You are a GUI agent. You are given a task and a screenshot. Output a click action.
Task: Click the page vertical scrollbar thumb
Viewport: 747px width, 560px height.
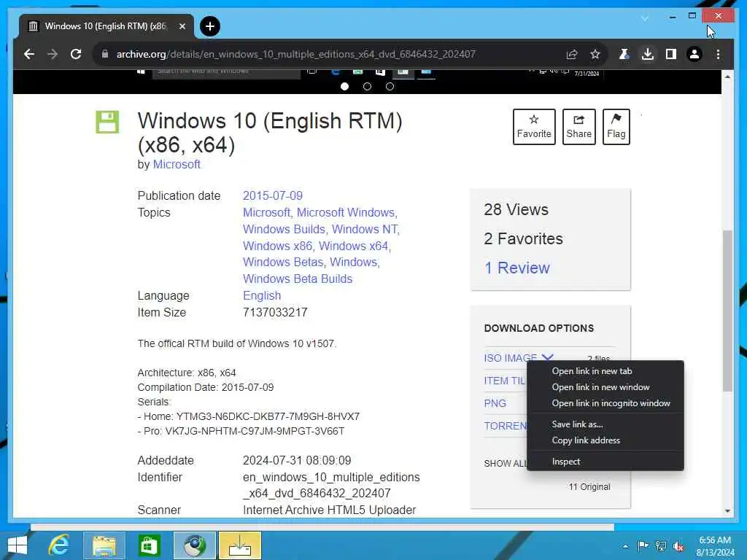[x=727, y=311]
